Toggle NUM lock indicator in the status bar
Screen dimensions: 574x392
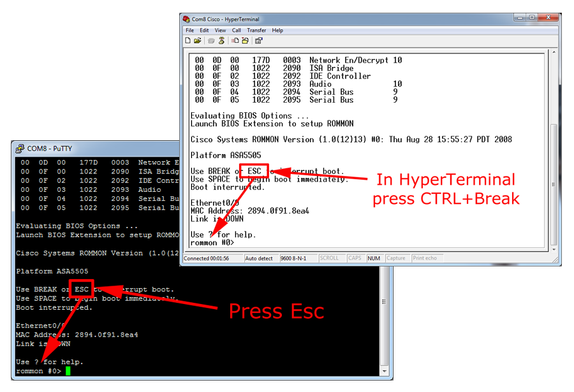coord(374,258)
